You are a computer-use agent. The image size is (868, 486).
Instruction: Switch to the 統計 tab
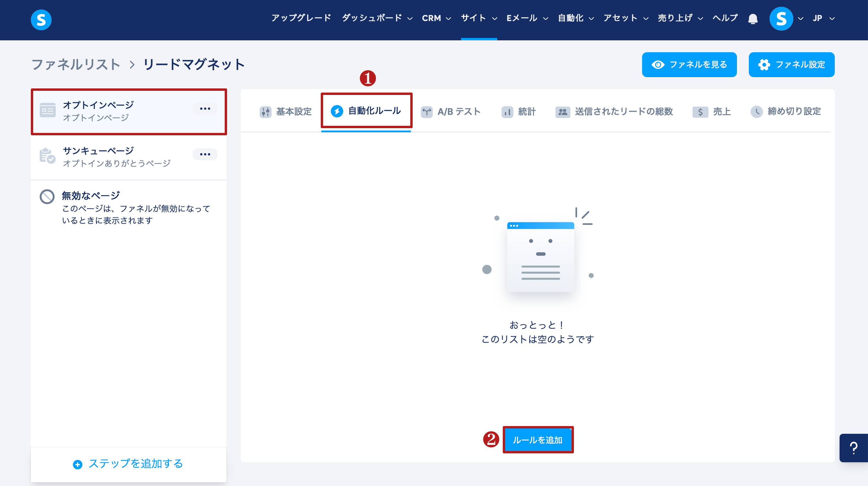518,112
